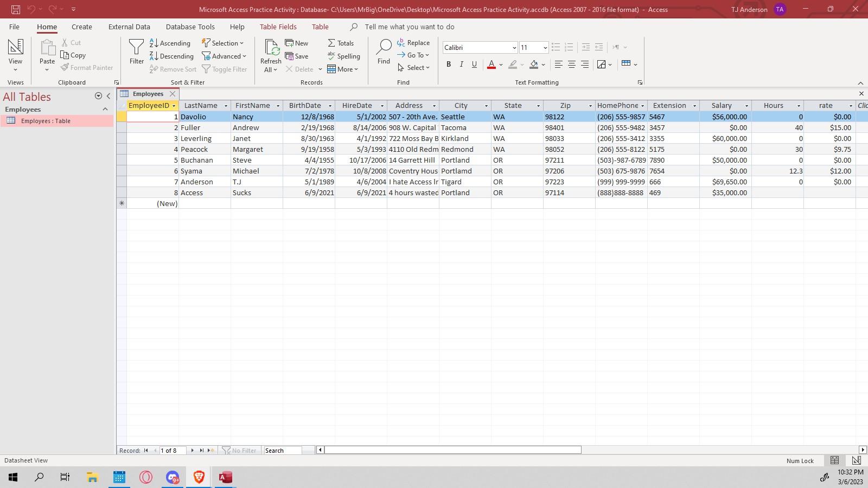
Task: Click the Davolio LastName cell
Action: click(x=205, y=117)
